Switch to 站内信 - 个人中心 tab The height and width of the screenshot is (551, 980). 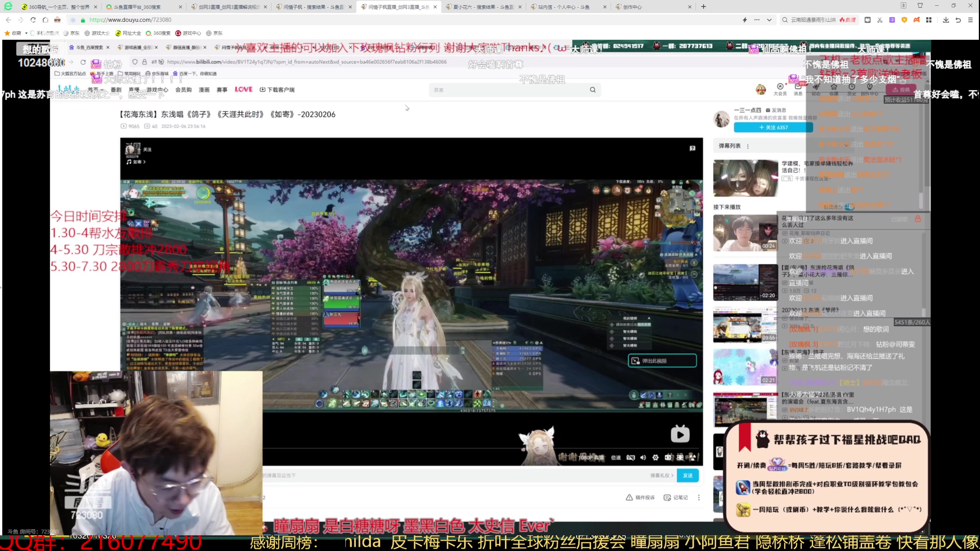[568, 7]
